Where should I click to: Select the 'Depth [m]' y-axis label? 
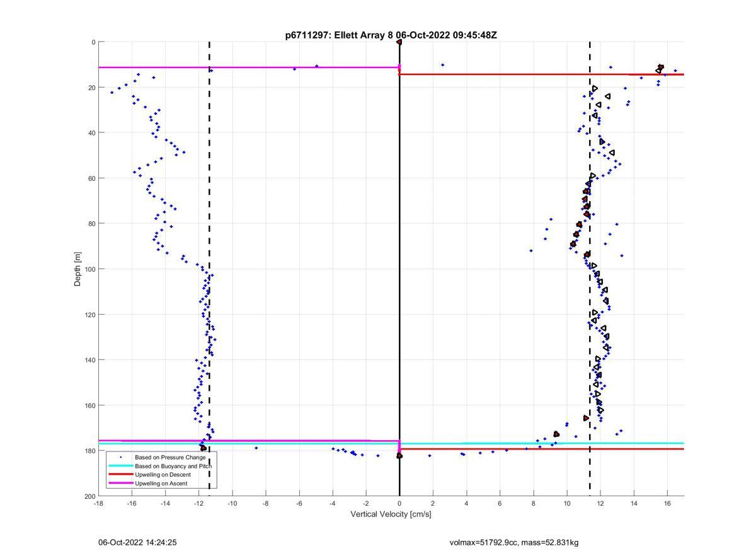click(x=78, y=269)
